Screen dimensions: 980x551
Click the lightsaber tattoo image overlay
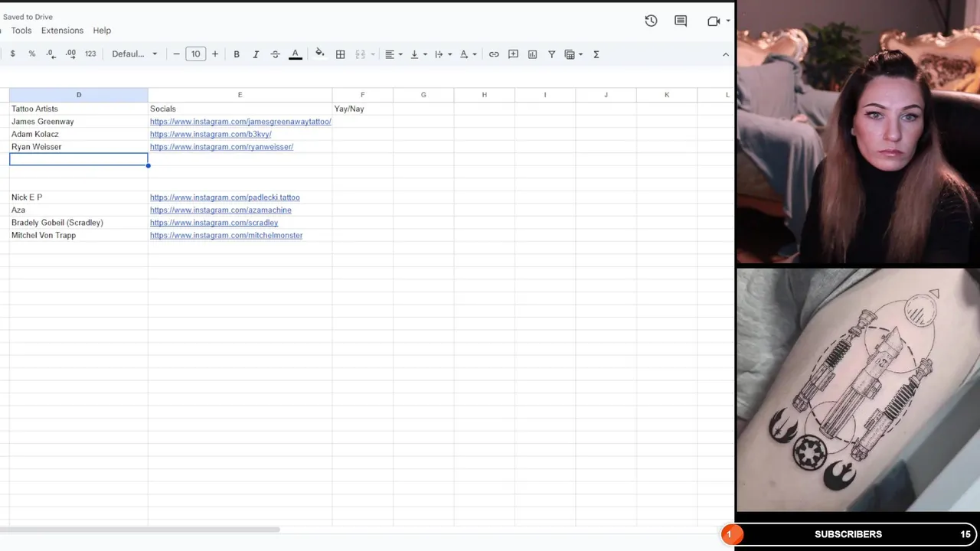[858, 390]
